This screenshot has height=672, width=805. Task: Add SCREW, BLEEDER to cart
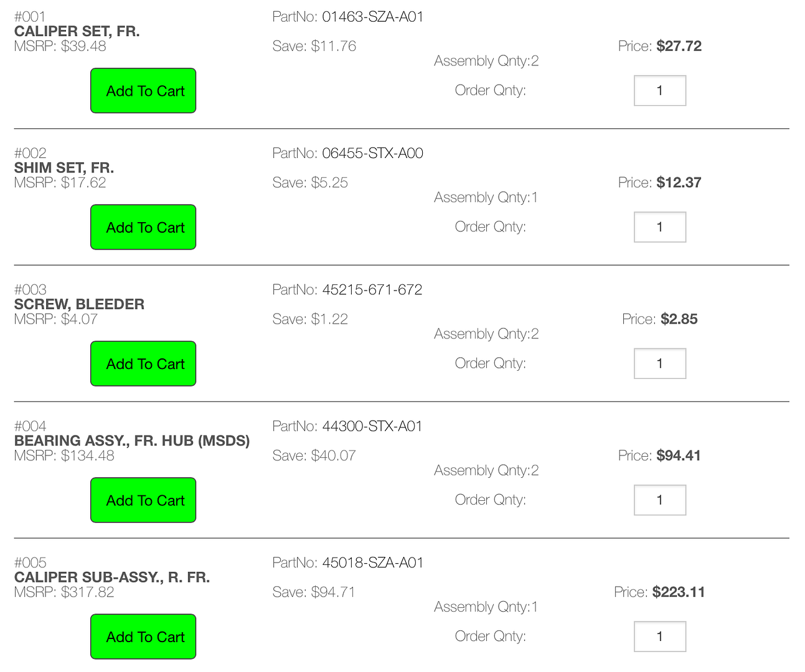[143, 363]
